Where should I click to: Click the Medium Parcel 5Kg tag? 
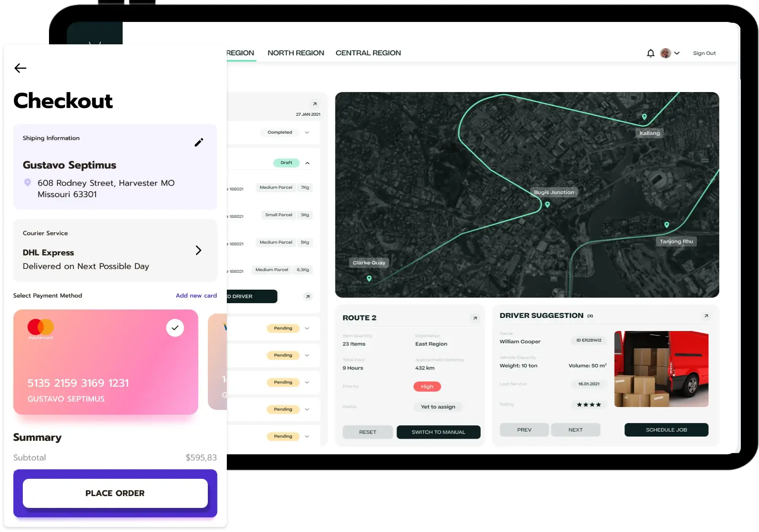click(284, 242)
